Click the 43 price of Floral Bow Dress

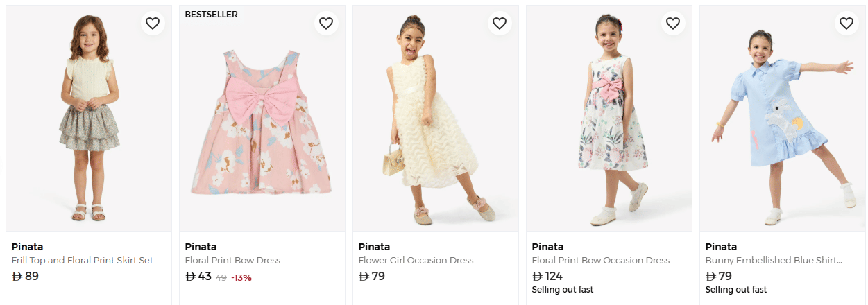(198, 276)
